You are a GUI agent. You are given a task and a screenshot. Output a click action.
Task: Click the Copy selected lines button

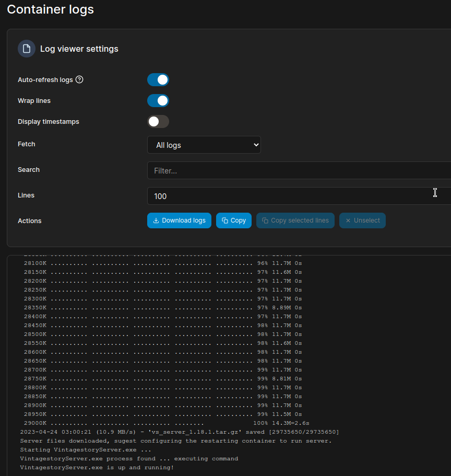(x=295, y=220)
